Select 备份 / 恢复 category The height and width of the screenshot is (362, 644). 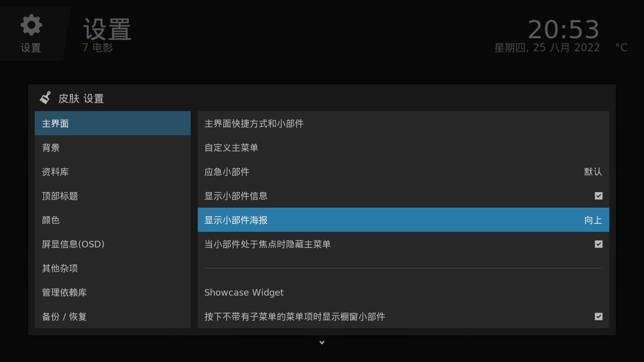tap(113, 317)
